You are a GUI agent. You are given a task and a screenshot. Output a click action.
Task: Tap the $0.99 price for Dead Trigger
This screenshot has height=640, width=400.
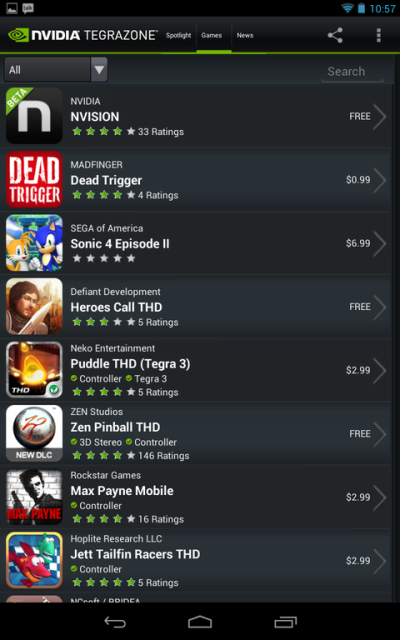pos(358,180)
